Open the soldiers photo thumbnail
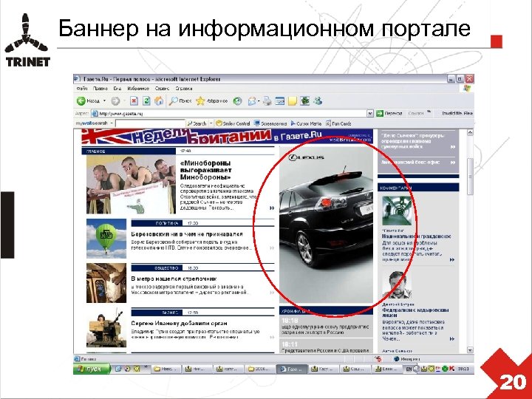Screen dimensions: 532x399 click(131, 185)
